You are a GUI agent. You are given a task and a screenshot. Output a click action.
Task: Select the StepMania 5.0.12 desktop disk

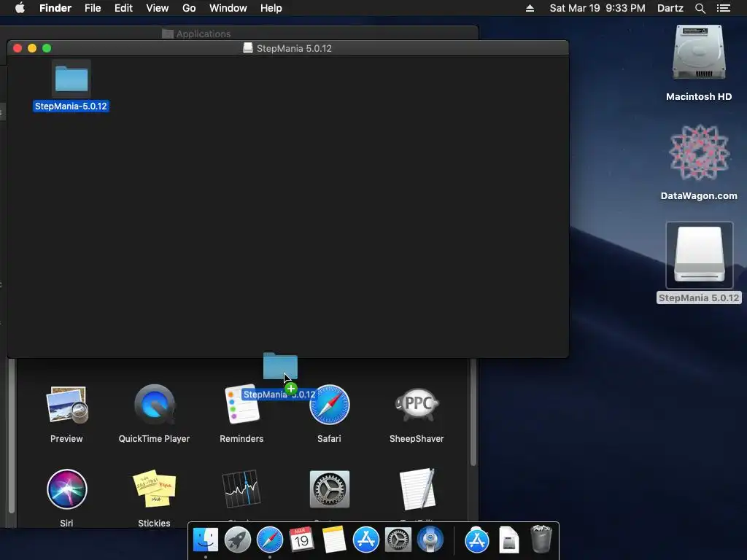(x=699, y=255)
